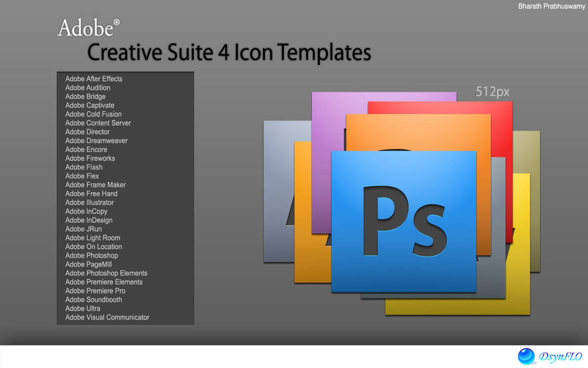Click the DsynFLO text link

pos(560,357)
